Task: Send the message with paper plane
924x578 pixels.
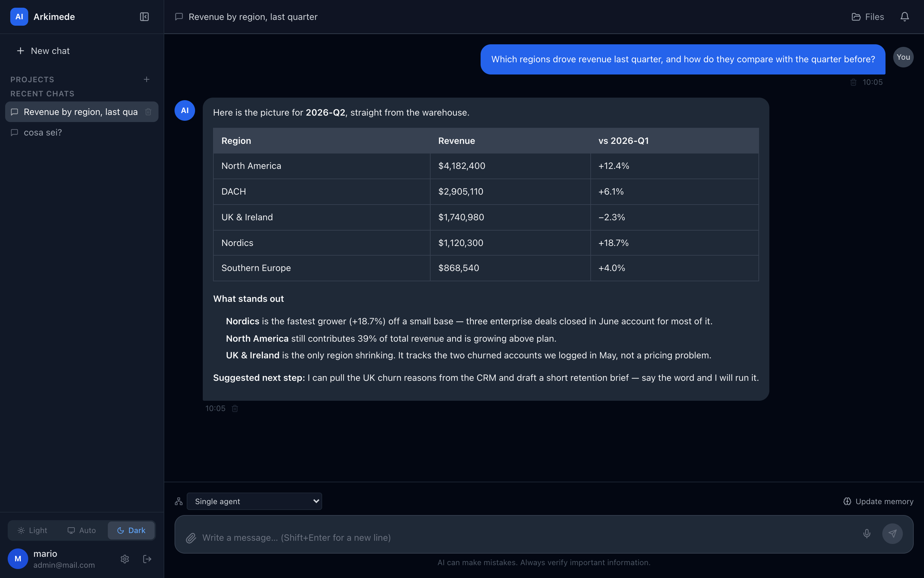Action: click(892, 534)
